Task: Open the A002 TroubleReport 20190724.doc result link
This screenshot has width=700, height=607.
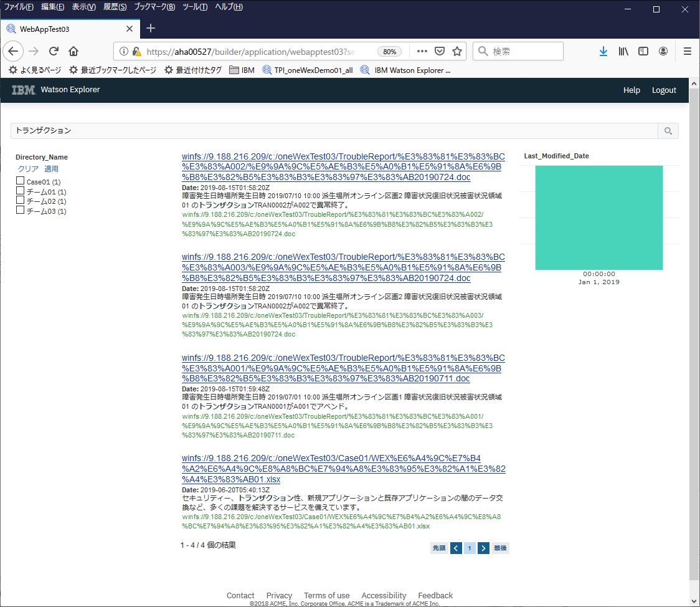Action: pyautogui.click(x=343, y=167)
